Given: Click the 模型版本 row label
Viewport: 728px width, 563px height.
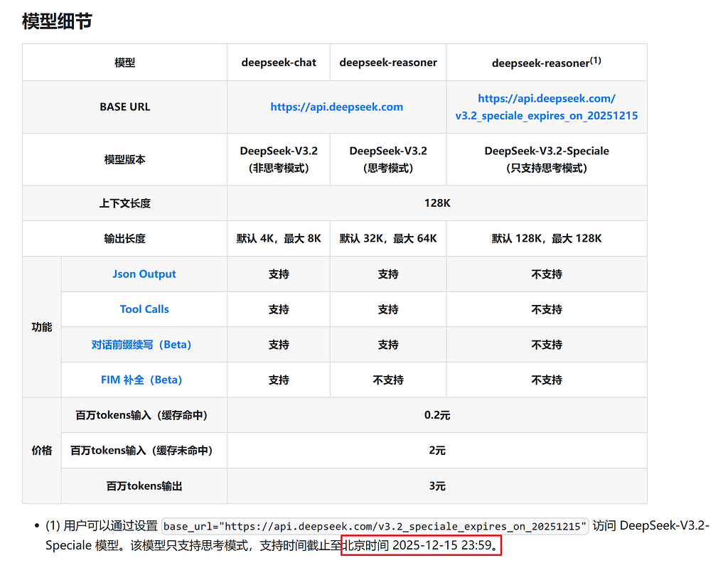Looking at the screenshot, I should 125,160.
